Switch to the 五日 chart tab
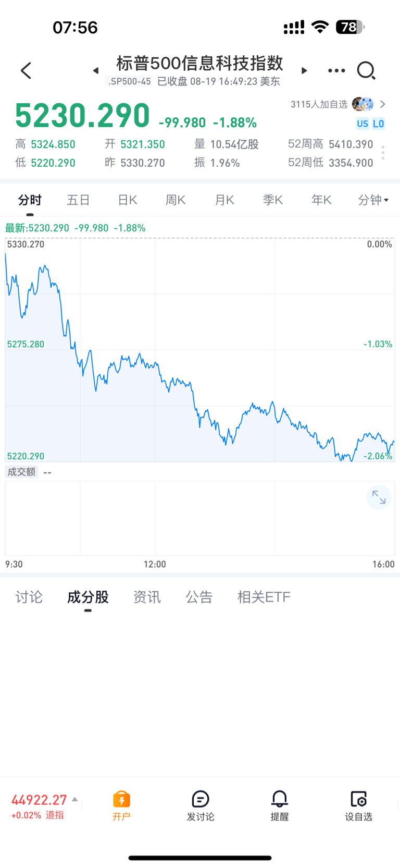400x868 pixels. 79,200
